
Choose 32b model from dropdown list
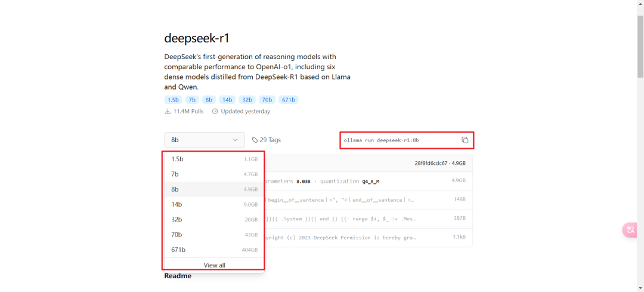(215, 220)
